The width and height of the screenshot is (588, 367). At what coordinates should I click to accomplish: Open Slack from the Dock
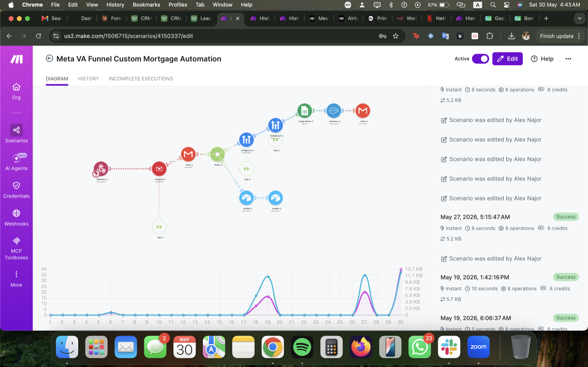449,347
